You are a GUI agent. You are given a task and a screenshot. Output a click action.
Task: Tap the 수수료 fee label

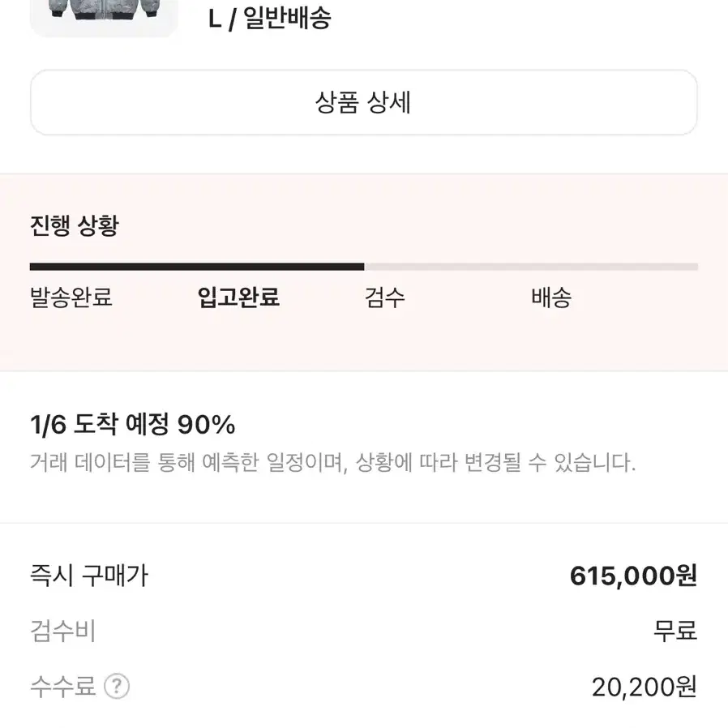pos(62,686)
